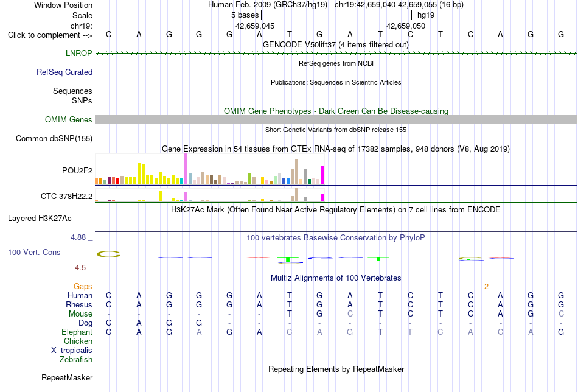Open 'RefSeq genes from NCBI' title
578x392 pixels.
336,63
